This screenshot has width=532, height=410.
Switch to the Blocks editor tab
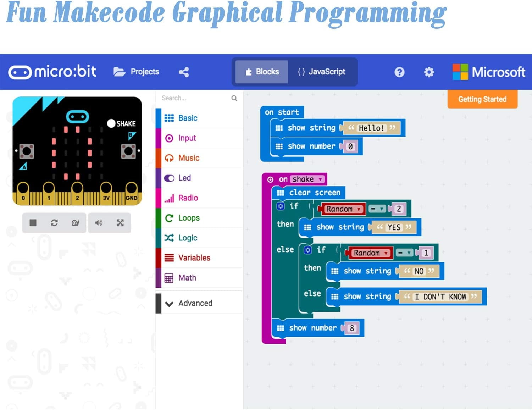click(x=262, y=72)
